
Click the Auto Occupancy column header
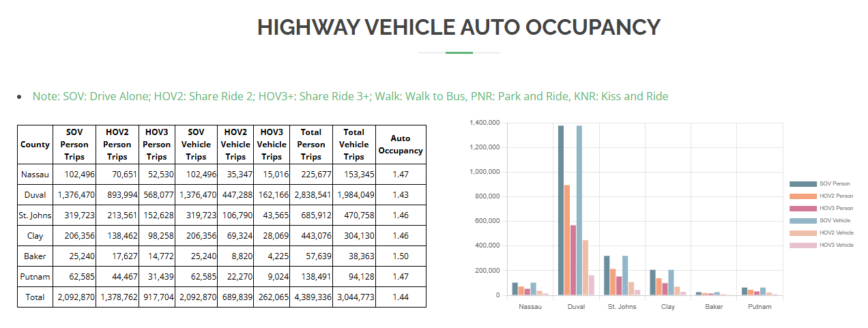point(401,145)
